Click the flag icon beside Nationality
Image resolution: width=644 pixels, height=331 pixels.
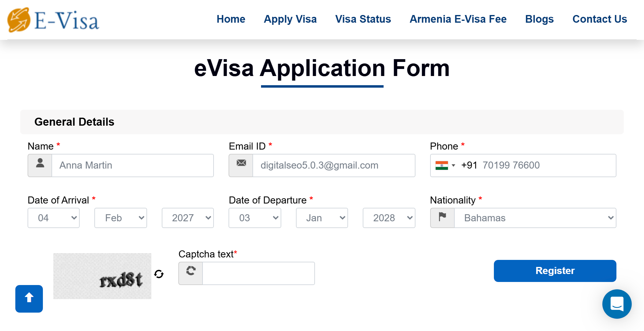pos(442,218)
